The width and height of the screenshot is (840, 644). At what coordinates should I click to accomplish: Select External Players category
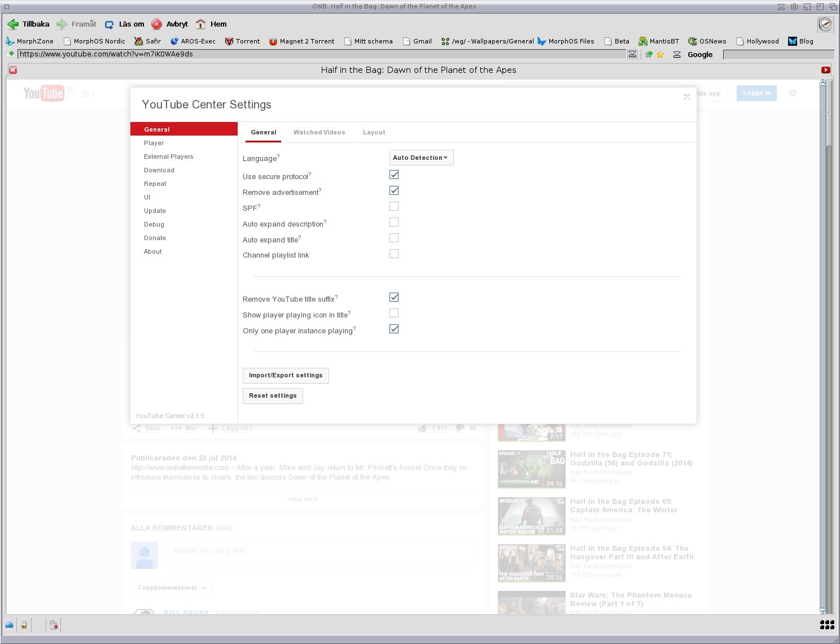184,156
